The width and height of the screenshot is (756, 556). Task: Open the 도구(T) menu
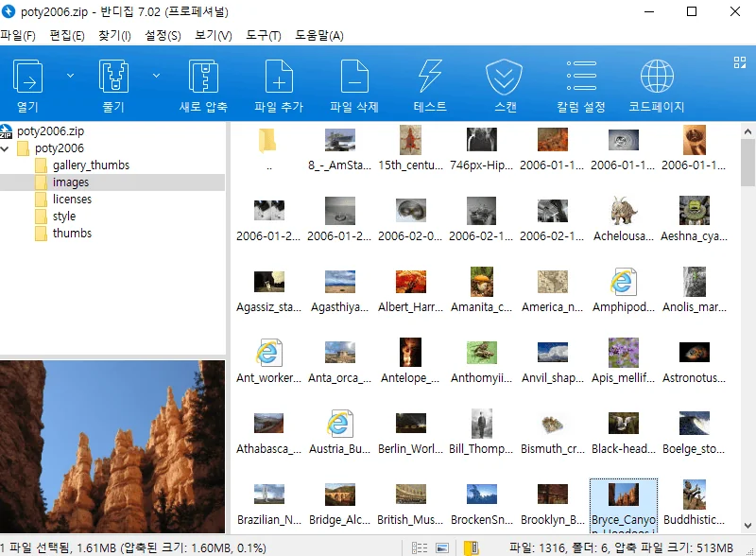pyautogui.click(x=264, y=36)
